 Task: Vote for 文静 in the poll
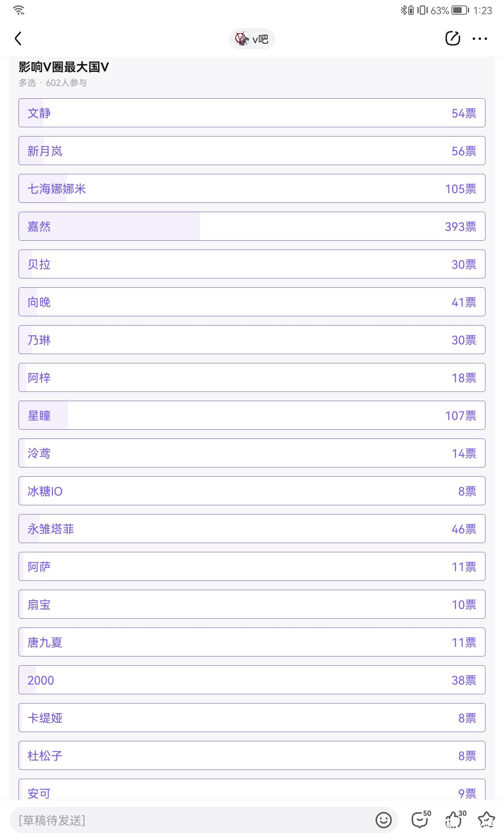click(252, 113)
